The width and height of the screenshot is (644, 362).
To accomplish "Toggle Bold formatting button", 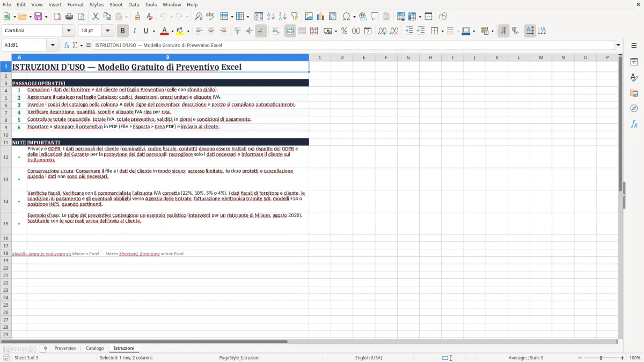I will coord(122,31).
